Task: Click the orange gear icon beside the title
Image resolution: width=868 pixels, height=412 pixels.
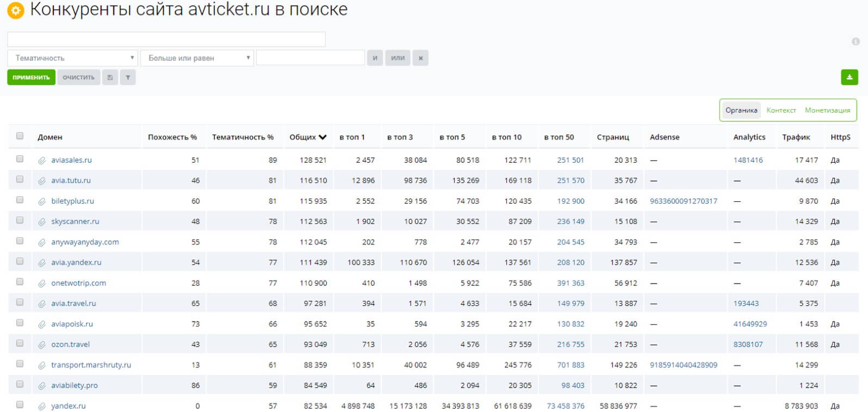Action: [16, 10]
